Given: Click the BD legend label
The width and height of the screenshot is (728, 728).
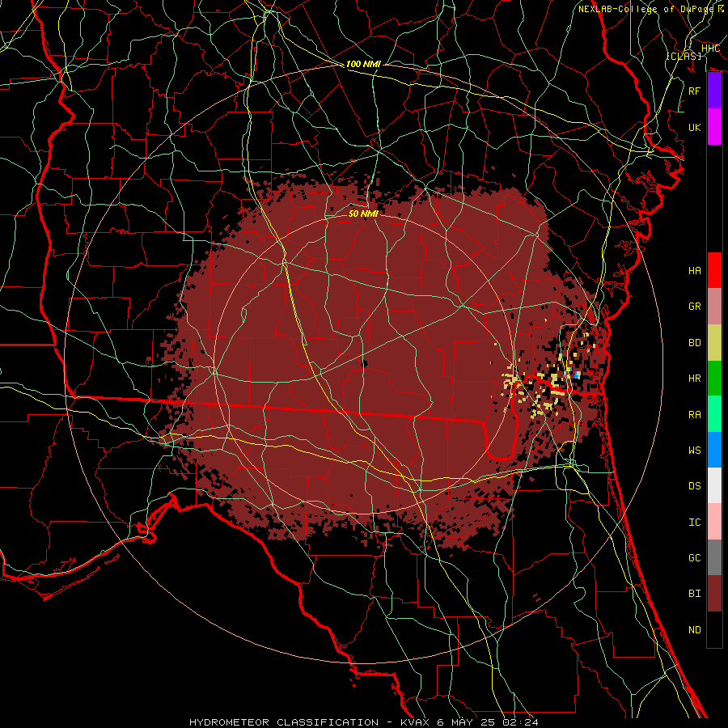Looking at the screenshot, I should 695,343.
